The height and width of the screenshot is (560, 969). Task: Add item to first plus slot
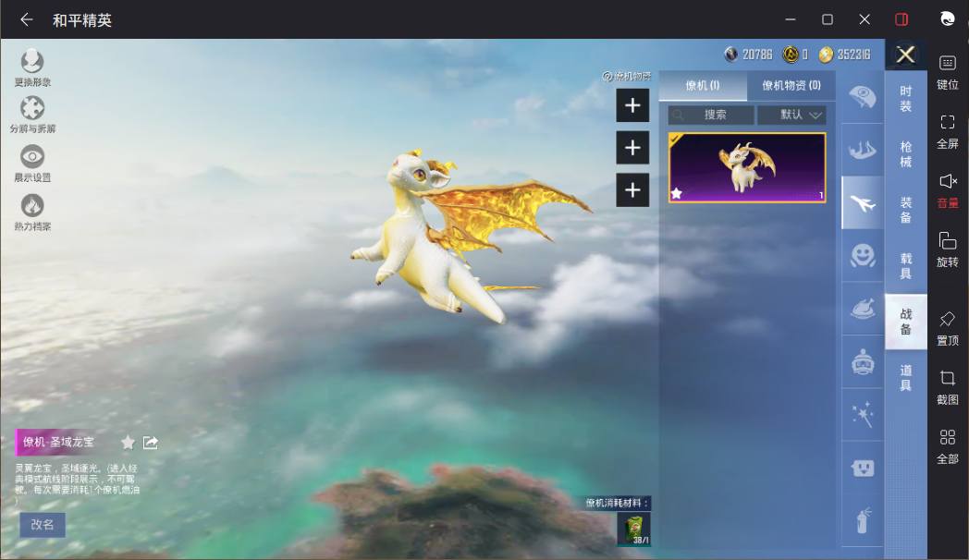click(x=632, y=105)
